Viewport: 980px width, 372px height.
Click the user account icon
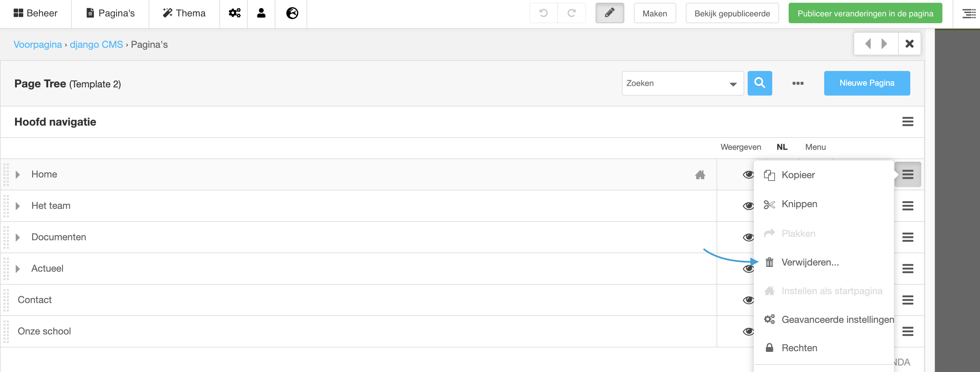click(261, 13)
